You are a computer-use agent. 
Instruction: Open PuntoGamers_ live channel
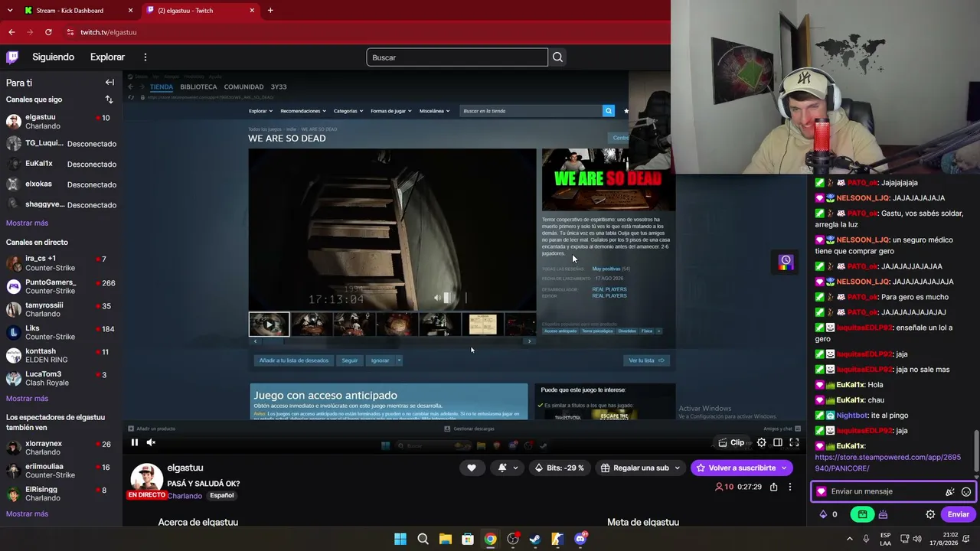click(61, 286)
